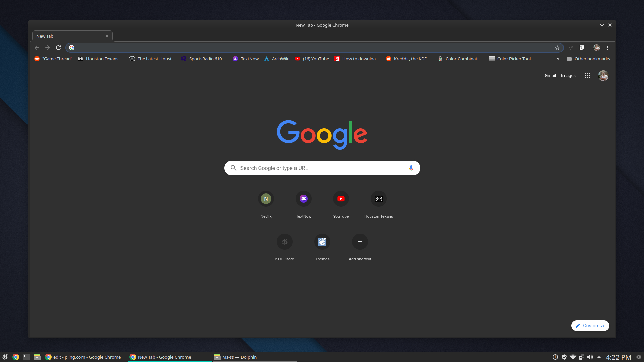
Task: Open the YouTube shortcut tile
Action: [341, 204]
